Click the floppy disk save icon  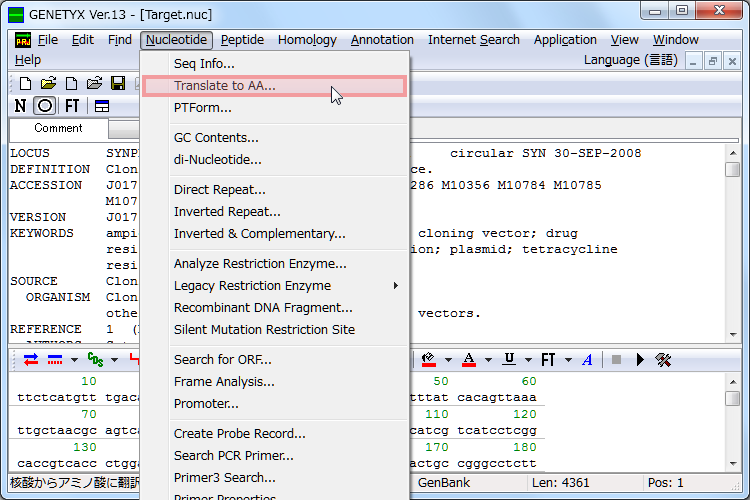click(x=118, y=83)
